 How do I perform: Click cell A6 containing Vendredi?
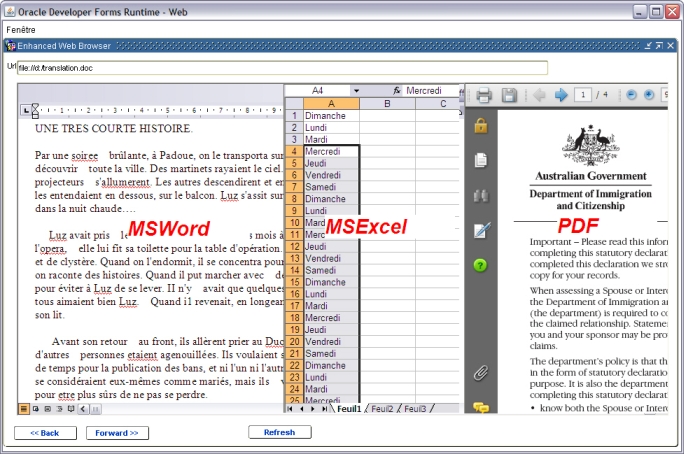pyautogui.click(x=332, y=175)
